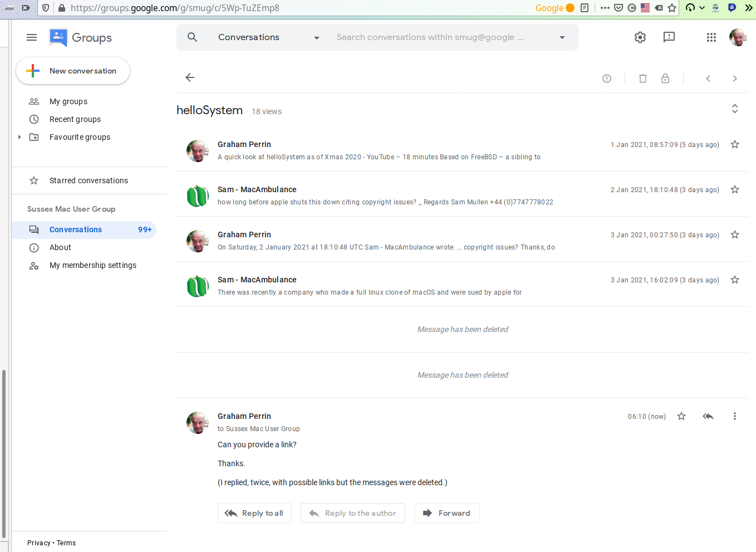756x552 pixels.
Task: Report abuse using the octagon warning icon
Action: click(607, 79)
